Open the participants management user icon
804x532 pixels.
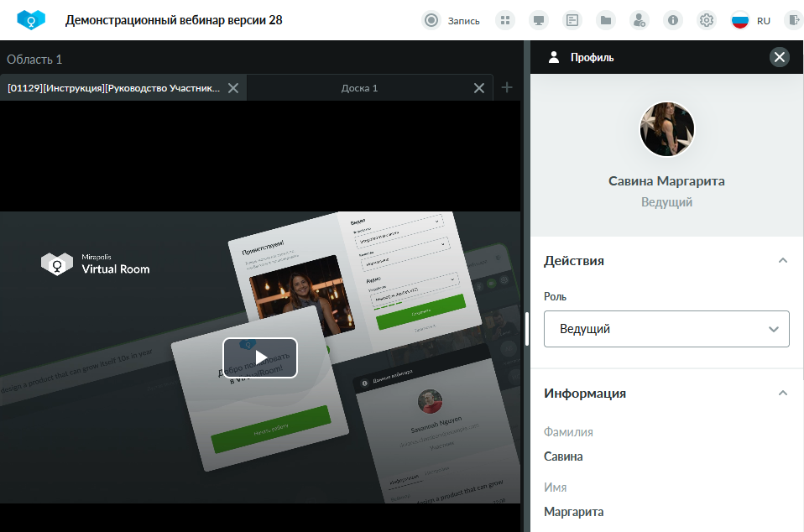(640, 20)
